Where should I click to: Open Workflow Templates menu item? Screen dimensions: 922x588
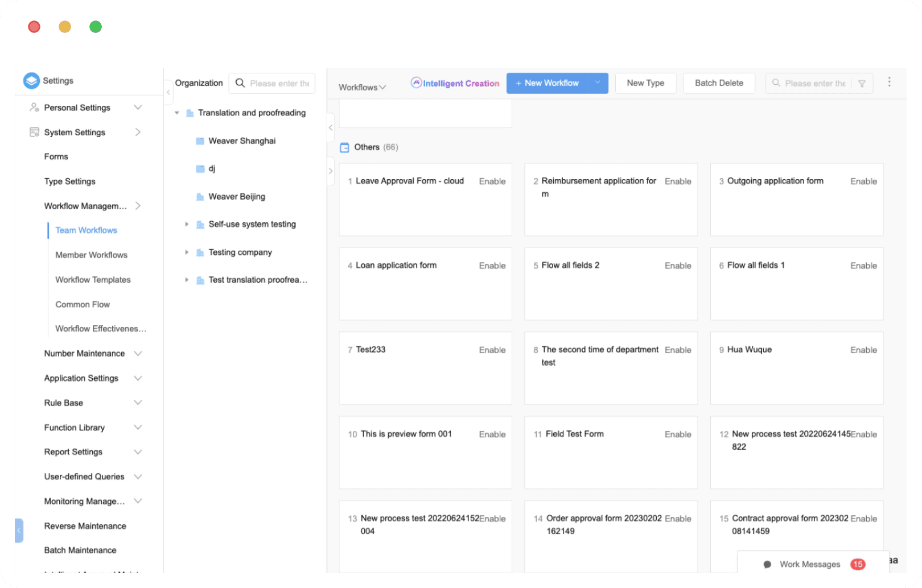coord(93,280)
